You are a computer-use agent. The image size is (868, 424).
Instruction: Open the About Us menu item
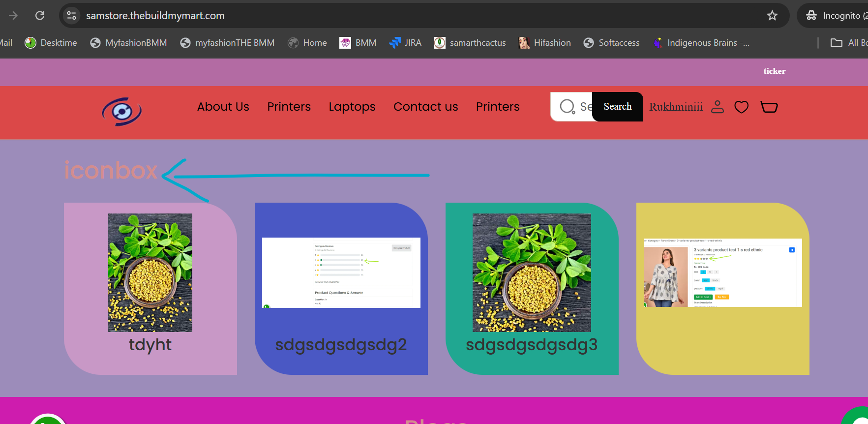click(x=223, y=107)
